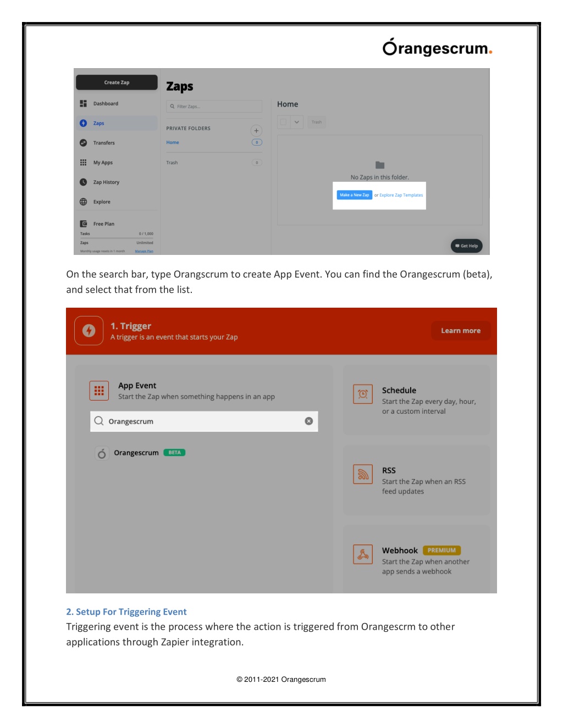Click the BETA badge beside Orangescrum
Screen dimensions: 563x728
pyautogui.click(x=174, y=453)
